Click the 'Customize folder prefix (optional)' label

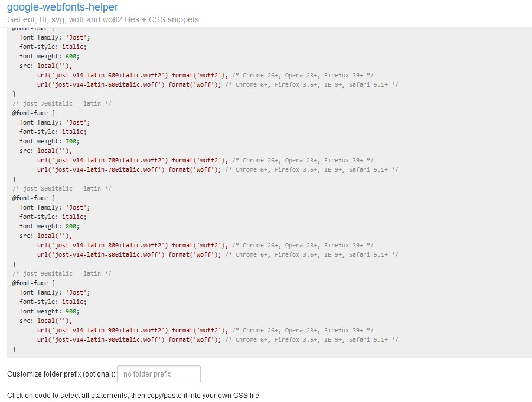pos(61,374)
